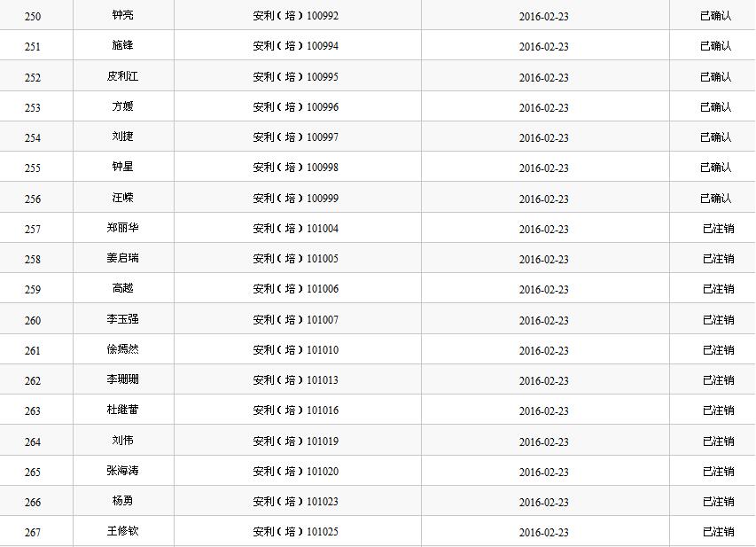This screenshot has width=756, height=547.
Task: Click 已确认 status for 方媛's row
Action: pyautogui.click(x=715, y=107)
